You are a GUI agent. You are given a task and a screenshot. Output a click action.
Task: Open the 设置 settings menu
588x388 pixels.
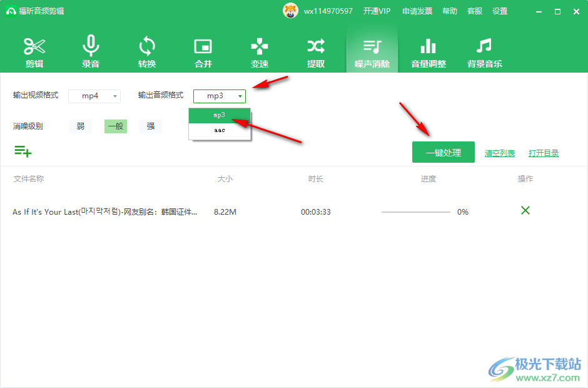[x=500, y=11]
